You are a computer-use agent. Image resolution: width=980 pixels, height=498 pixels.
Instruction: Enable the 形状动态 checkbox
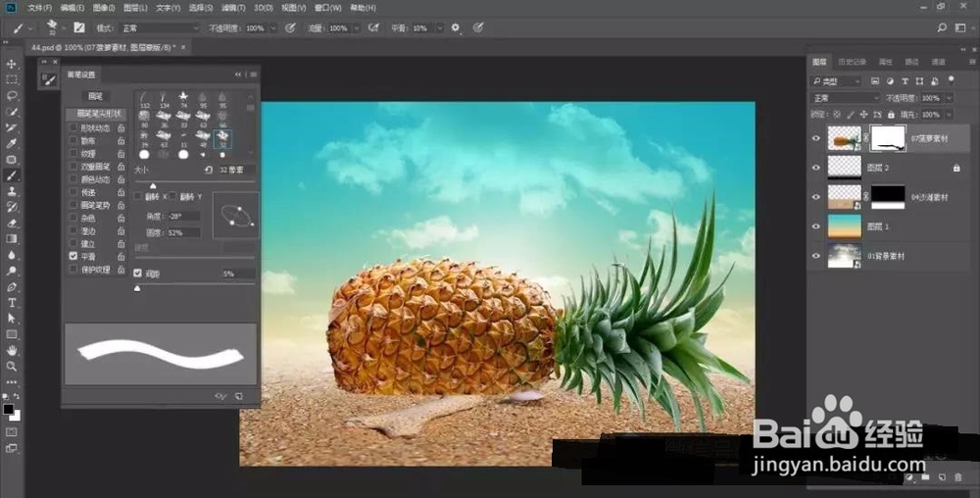(x=73, y=127)
